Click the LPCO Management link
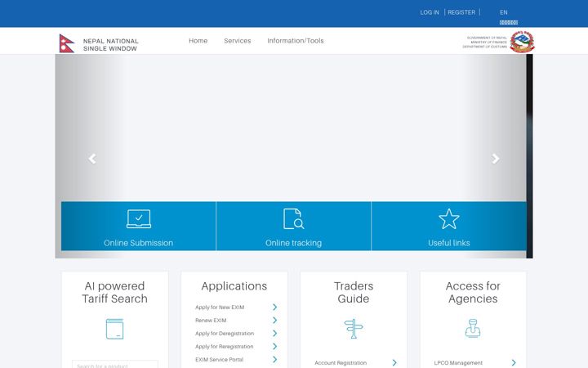This screenshot has height=368, width=588. [x=458, y=363]
